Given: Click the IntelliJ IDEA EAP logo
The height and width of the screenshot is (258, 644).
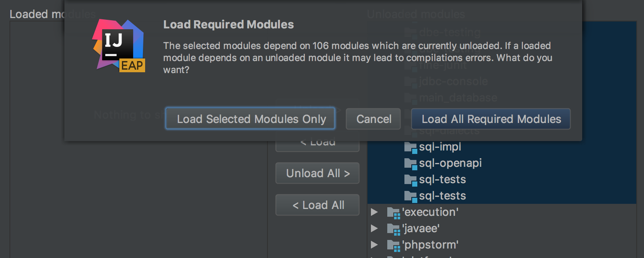Looking at the screenshot, I should 119,45.
